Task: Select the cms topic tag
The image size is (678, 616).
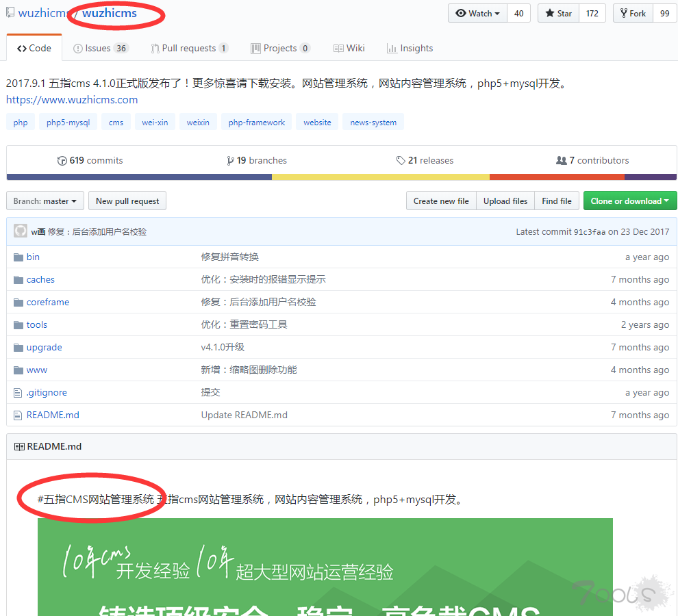Action: (x=116, y=123)
